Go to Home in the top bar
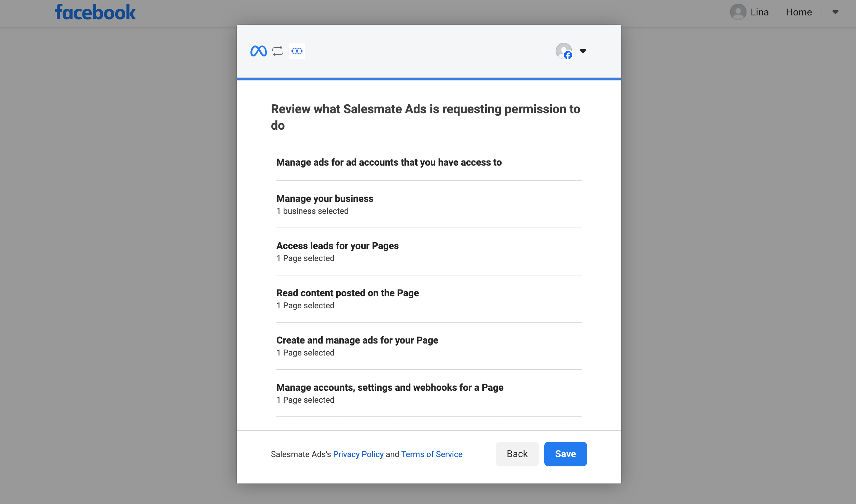The image size is (856, 504). [799, 12]
